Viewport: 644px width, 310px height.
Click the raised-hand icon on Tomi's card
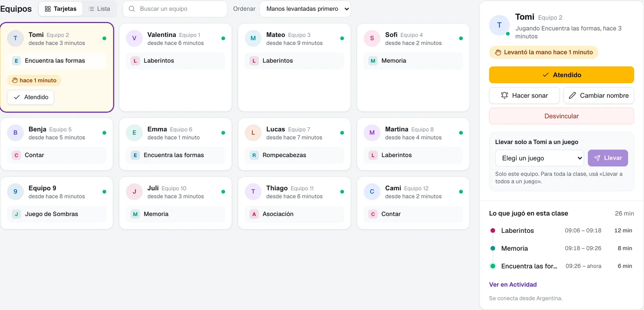click(15, 80)
